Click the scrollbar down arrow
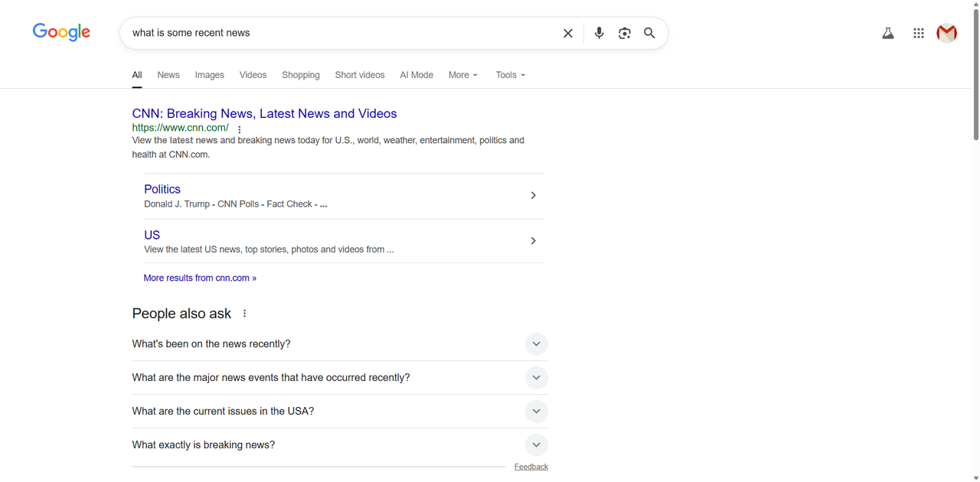Screen dimensions: 980x482 (975, 477)
